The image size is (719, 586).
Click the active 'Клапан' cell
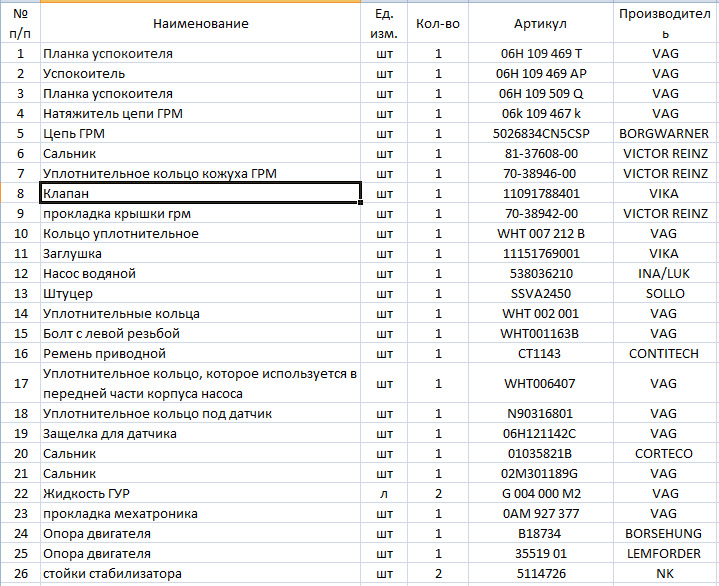tap(201, 193)
